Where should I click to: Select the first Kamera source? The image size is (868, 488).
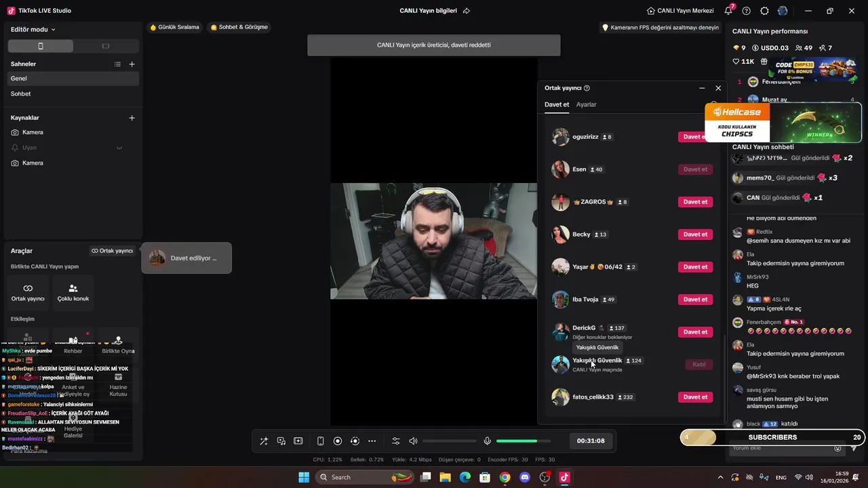73,132
